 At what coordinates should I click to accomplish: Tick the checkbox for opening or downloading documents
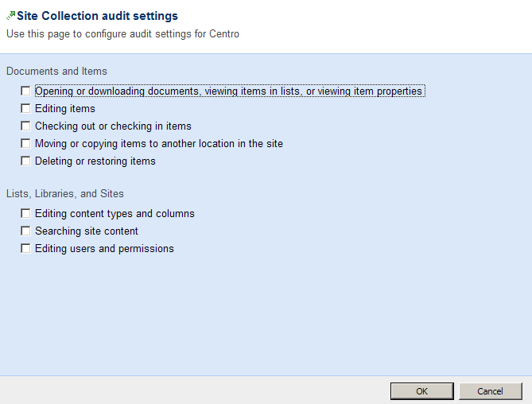coord(26,91)
